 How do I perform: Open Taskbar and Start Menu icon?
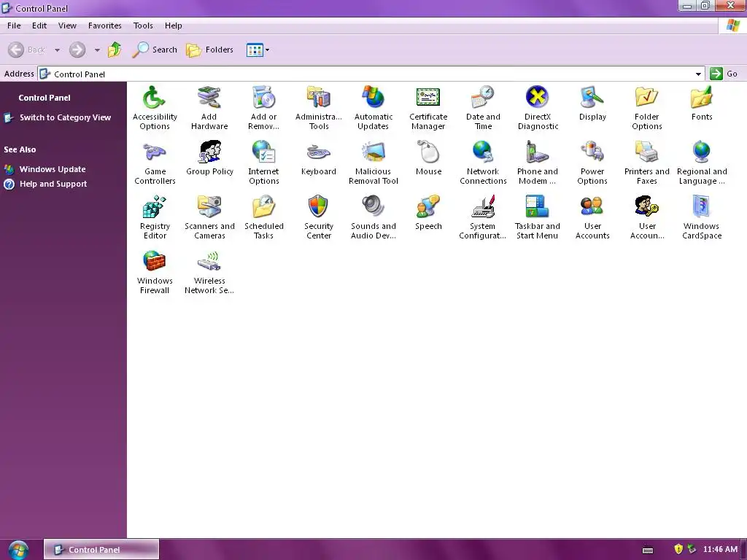[x=538, y=217]
